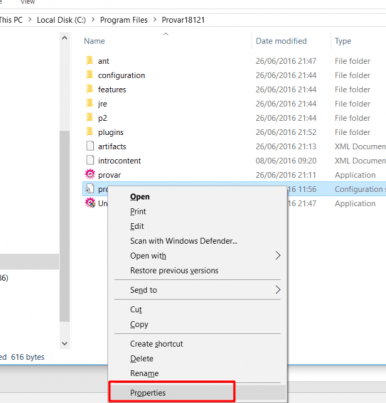Image resolution: width=386 pixels, height=403 pixels.
Task: Sort by Date modified column header
Action: [x=281, y=41]
